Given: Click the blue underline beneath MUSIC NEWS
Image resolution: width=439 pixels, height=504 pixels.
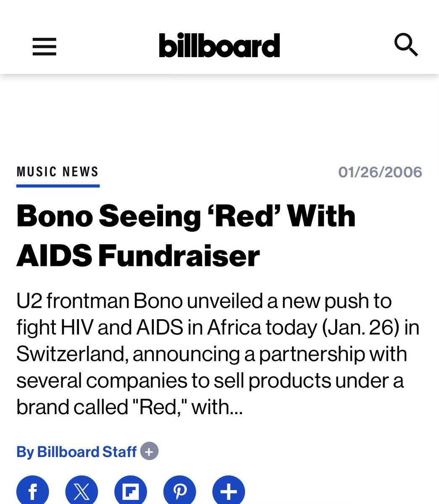Looking at the screenshot, I should 58,185.
